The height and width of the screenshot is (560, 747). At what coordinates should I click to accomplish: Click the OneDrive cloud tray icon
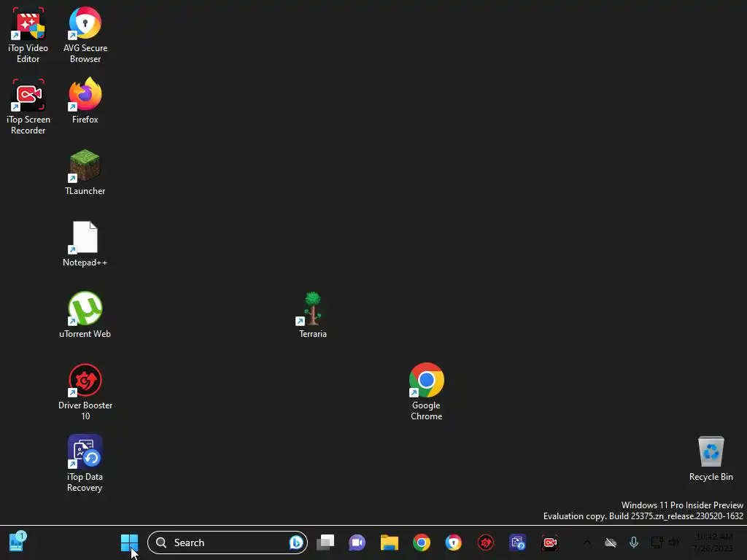[611, 542]
